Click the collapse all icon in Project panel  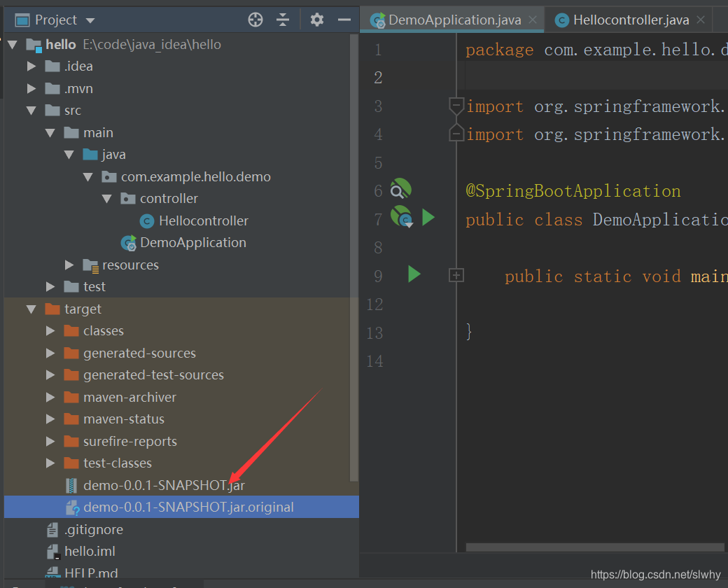coord(283,20)
